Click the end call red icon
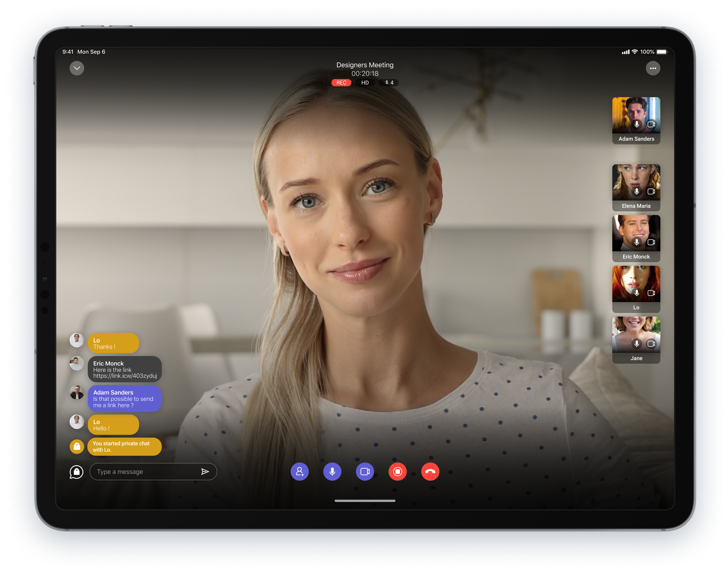The image size is (728, 571). (431, 471)
